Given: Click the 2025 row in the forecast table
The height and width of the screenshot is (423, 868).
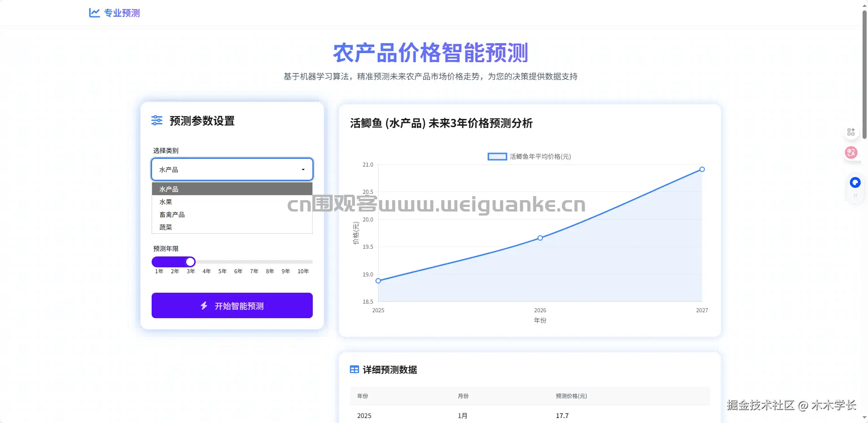Looking at the screenshot, I should (364, 415).
